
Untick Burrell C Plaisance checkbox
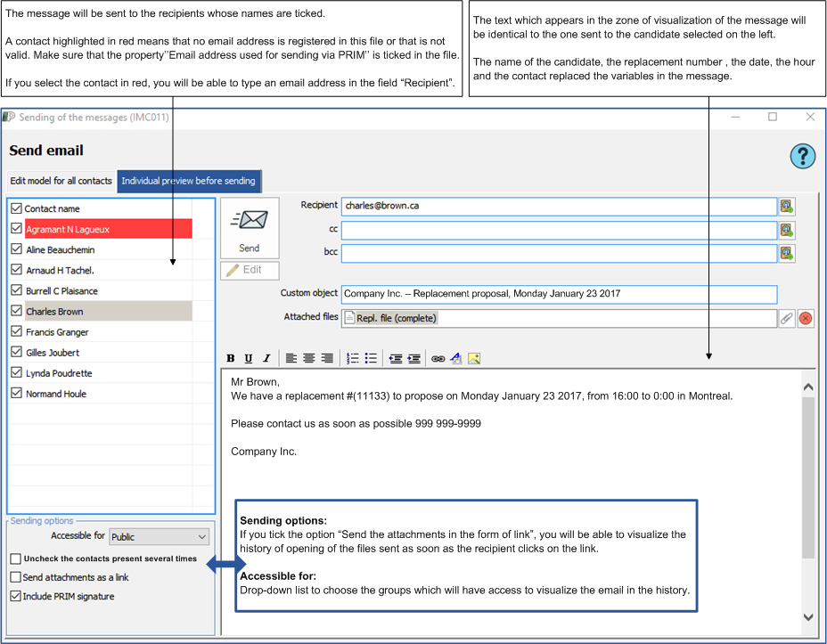click(x=16, y=290)
